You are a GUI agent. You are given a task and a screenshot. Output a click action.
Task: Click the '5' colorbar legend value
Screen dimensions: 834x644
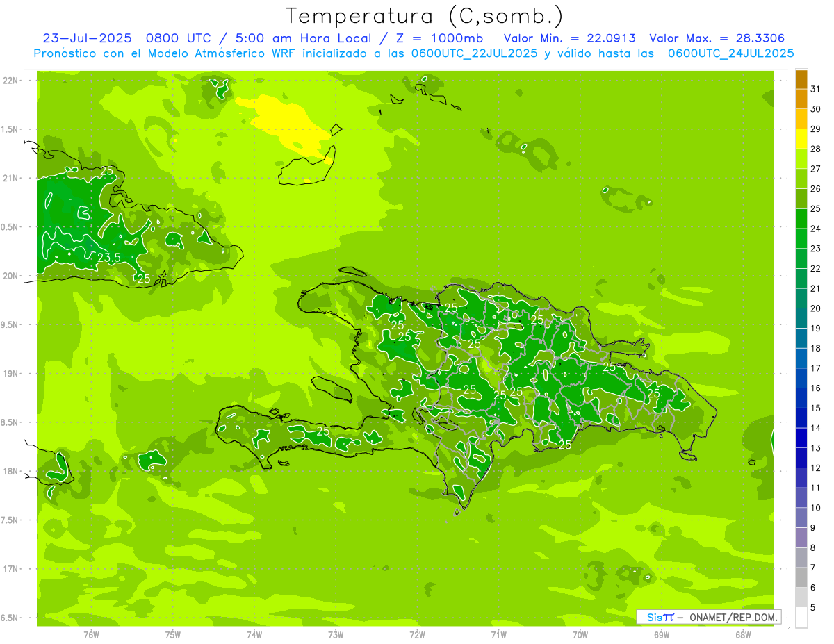pos(813,608)
